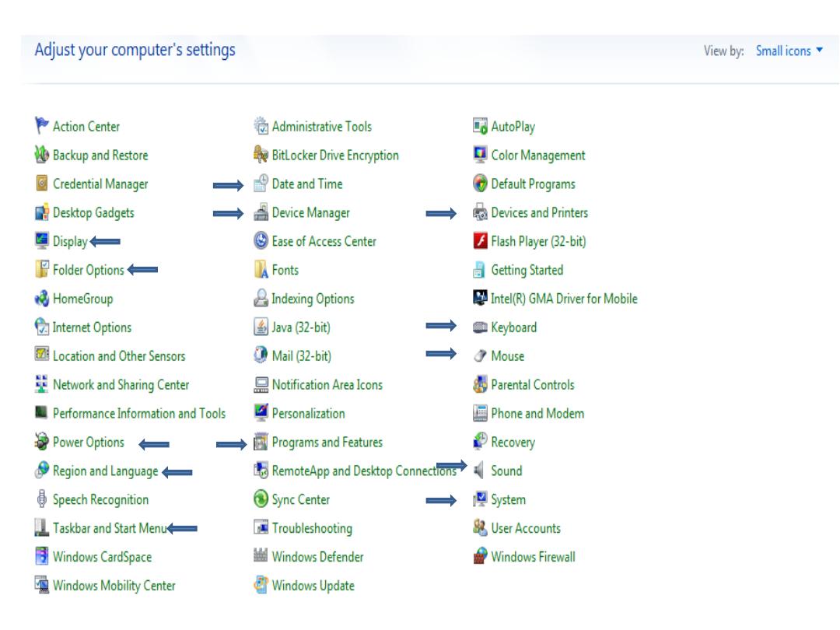Open the Region and Language link
The image size is (840, 630).
coord(106,471)
